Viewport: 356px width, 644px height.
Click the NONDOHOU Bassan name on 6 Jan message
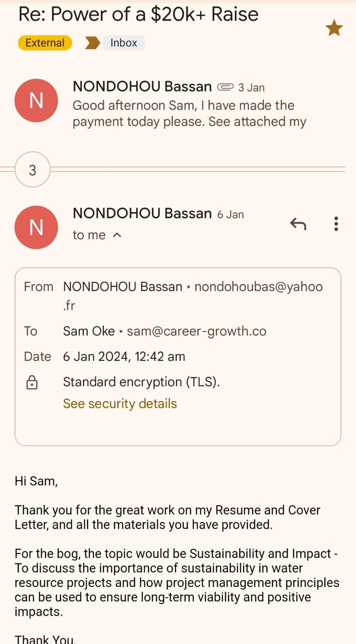click(142, 213)
